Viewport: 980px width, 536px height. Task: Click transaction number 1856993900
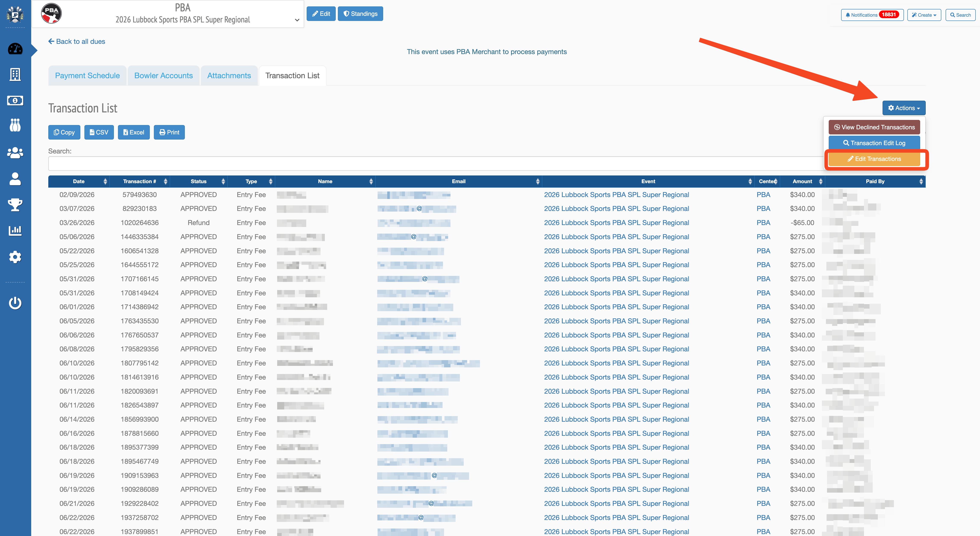click(x=140, y=419)
